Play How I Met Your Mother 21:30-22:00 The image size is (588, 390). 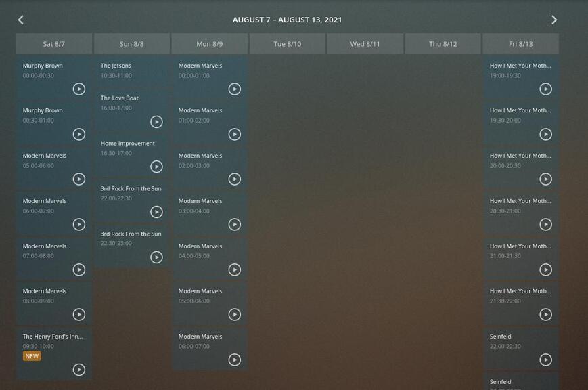[x=545, y=314]
